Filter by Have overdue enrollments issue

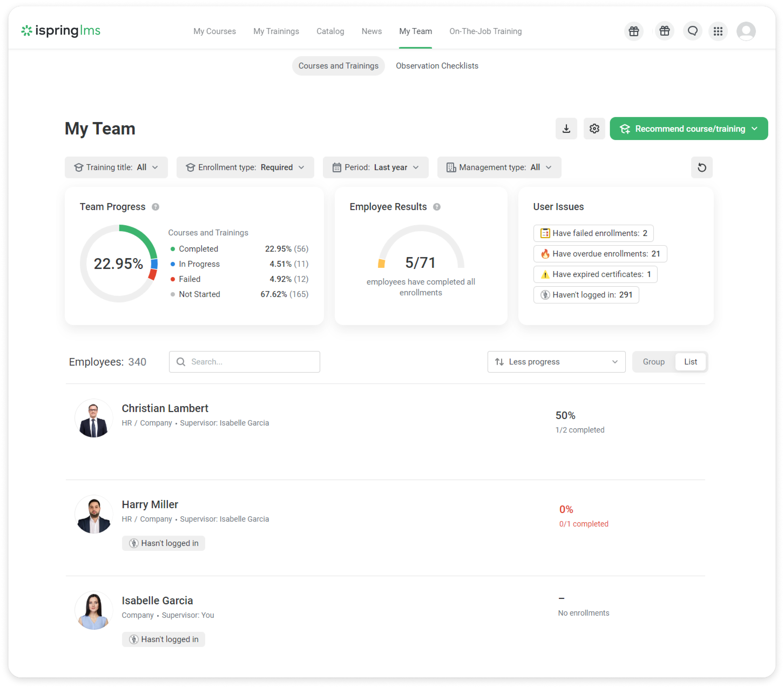tap(600, 254)
